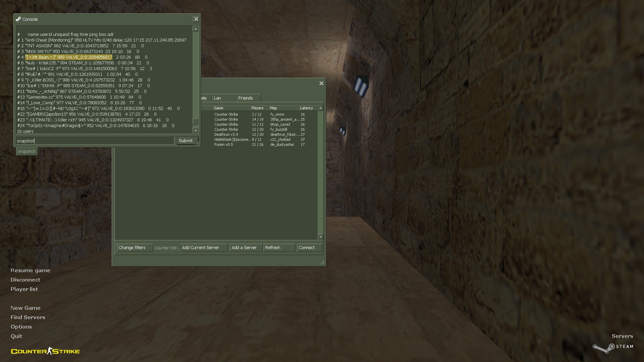Sort servers by Map column

pos(283,108)
